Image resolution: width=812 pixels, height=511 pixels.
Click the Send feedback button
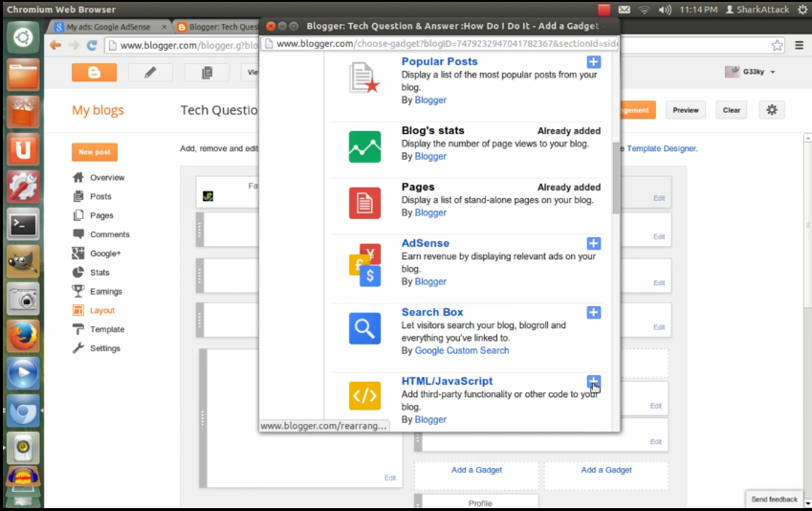774,500
